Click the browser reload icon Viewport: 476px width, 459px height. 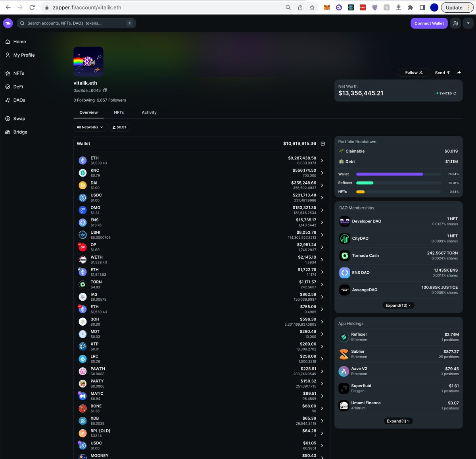click(32, 7)
